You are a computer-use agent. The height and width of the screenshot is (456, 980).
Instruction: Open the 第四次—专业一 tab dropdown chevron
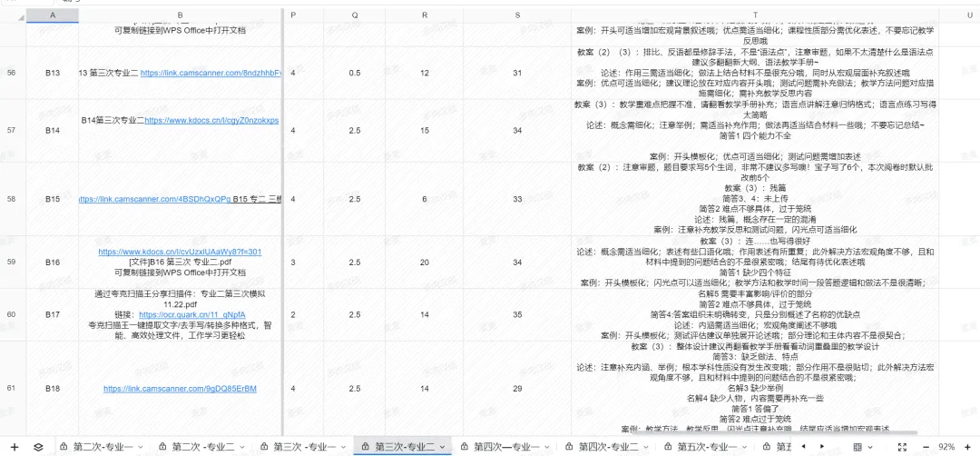point(546,447)
